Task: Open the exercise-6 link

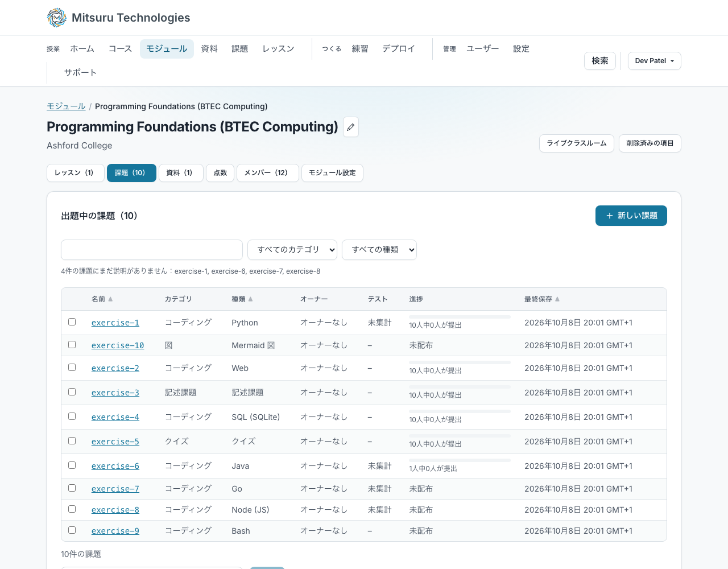Action: (115, 466)
